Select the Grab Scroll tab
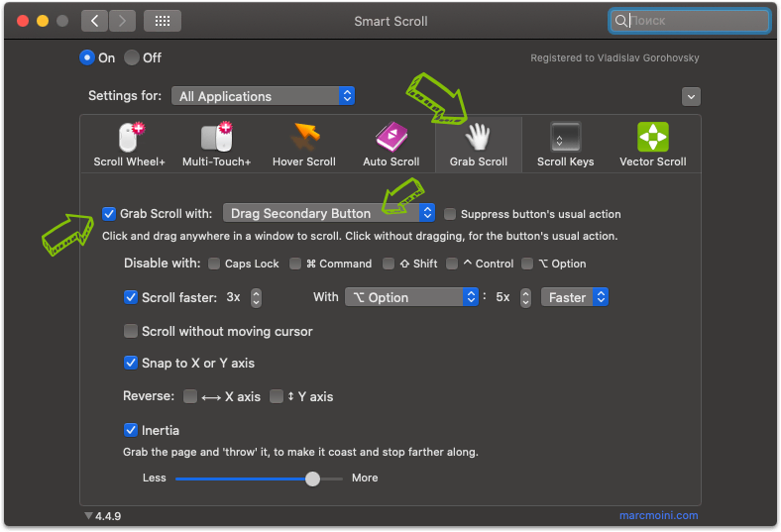Screen dimensions: 781x532 click(x=478, y=145)
